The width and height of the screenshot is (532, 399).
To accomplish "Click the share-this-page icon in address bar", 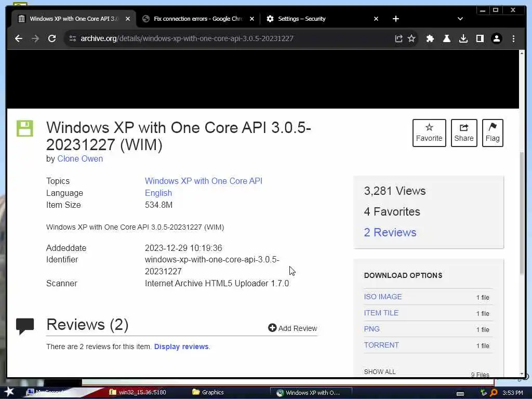I will click(398, 38).
